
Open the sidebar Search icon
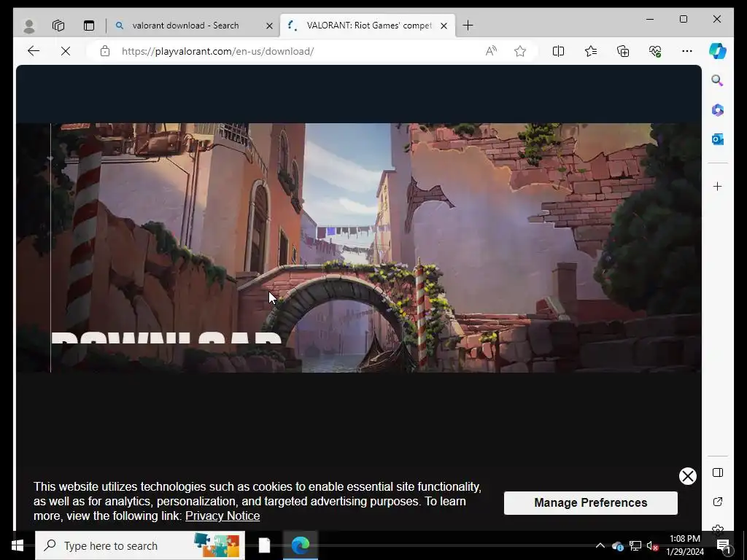pyautogui.click(x=718, y=80)
